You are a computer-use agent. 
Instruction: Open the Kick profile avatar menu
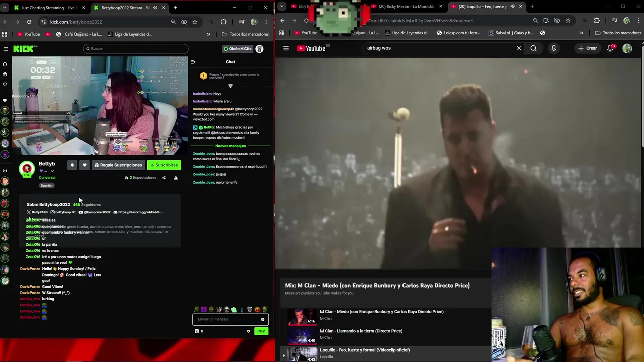[x=259, y=49]
